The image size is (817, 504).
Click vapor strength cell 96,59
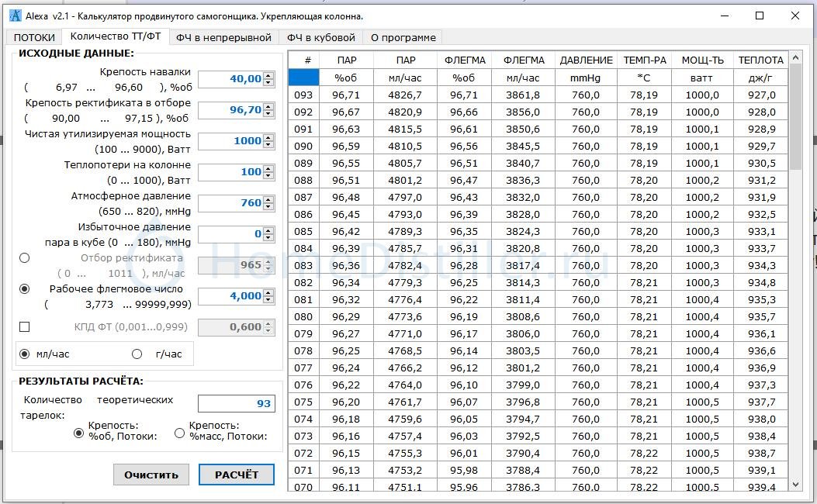346,147
